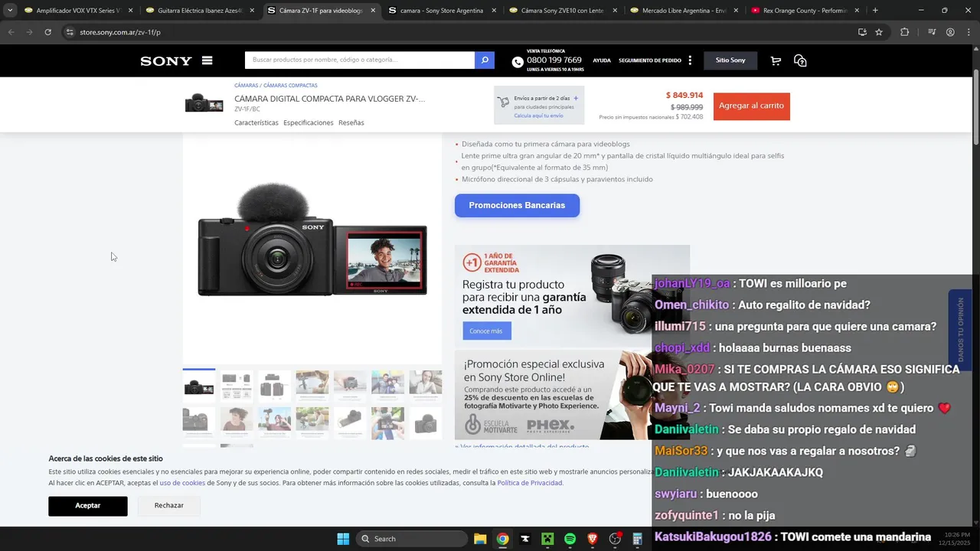Click the address bar URL
Screen dimensions: 980x551
pyautogui.click(x=119, y=32)
